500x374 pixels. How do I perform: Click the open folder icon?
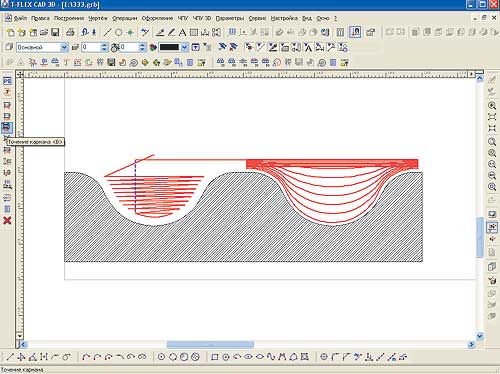(44, 32)
